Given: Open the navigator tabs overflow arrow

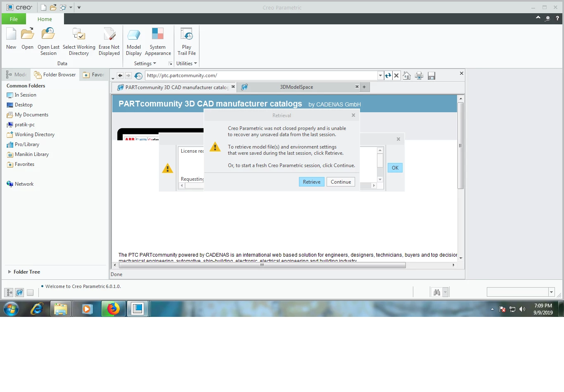Looking at the screenshot, I should tap(113, 78).
